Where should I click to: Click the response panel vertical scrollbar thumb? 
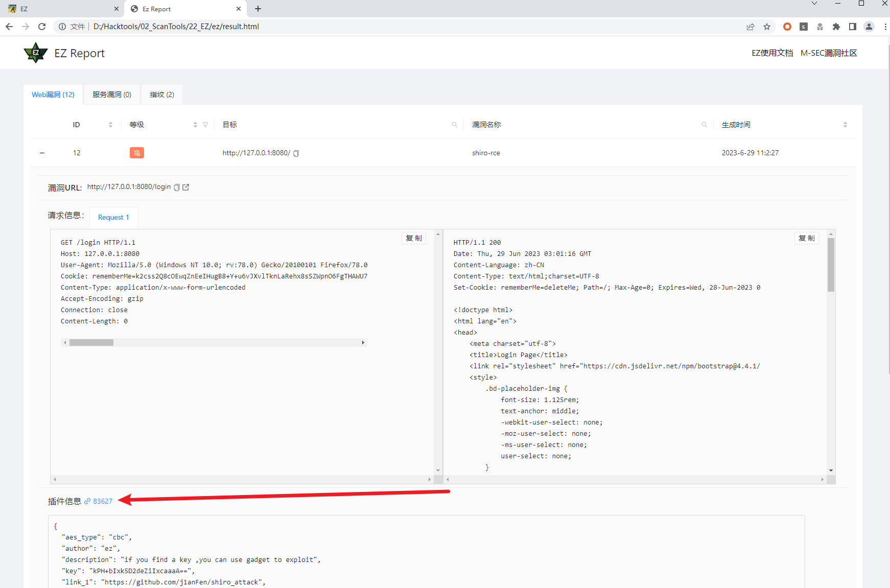pos(831,265)
